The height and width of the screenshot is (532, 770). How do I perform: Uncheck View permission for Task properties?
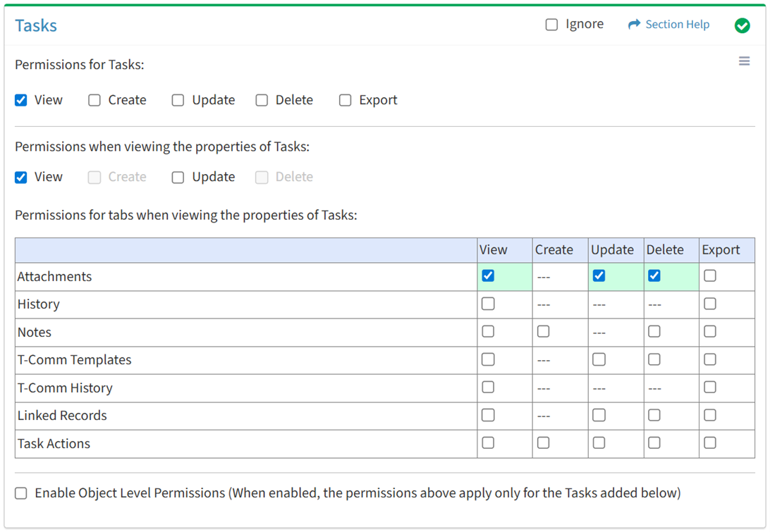(x=21, y=177)
